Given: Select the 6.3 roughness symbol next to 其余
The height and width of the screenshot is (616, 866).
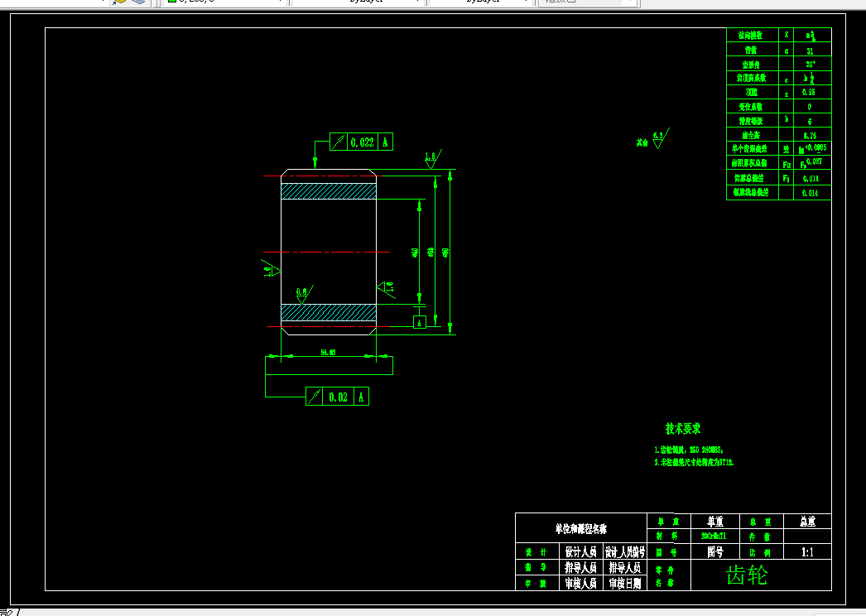Looking at the screenshot, I should (661, 138).
